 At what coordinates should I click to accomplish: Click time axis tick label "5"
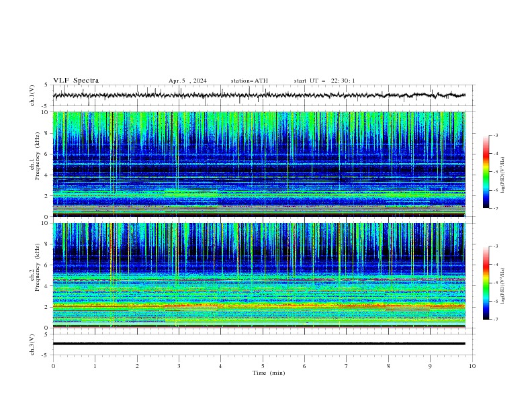[263, 366]
